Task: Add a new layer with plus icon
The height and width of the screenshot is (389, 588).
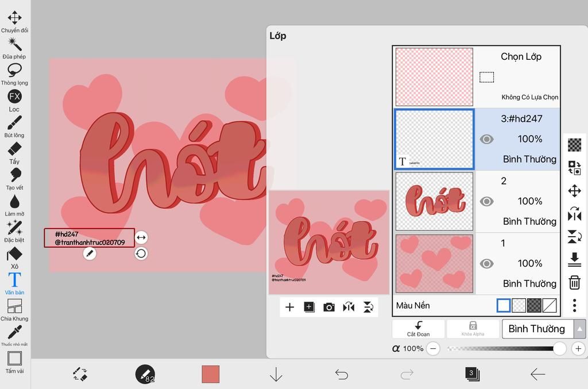Action: pyautogui.click(x=289, y=307)
